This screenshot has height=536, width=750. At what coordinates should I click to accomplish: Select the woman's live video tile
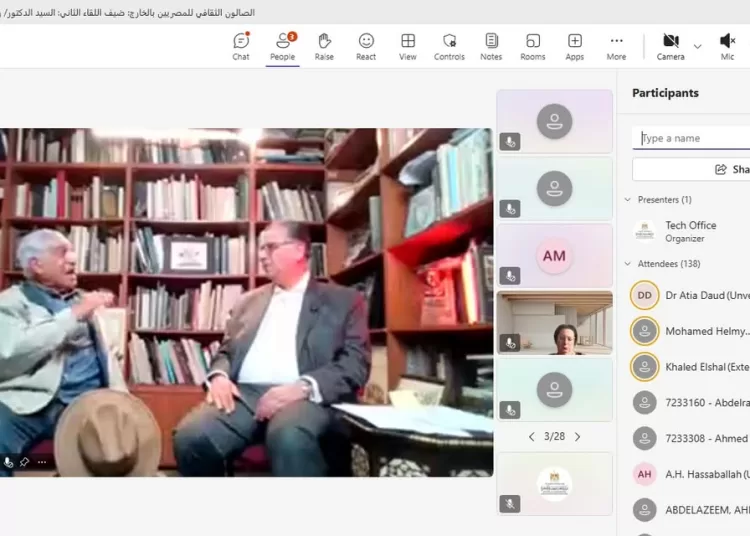pos(554,323)
